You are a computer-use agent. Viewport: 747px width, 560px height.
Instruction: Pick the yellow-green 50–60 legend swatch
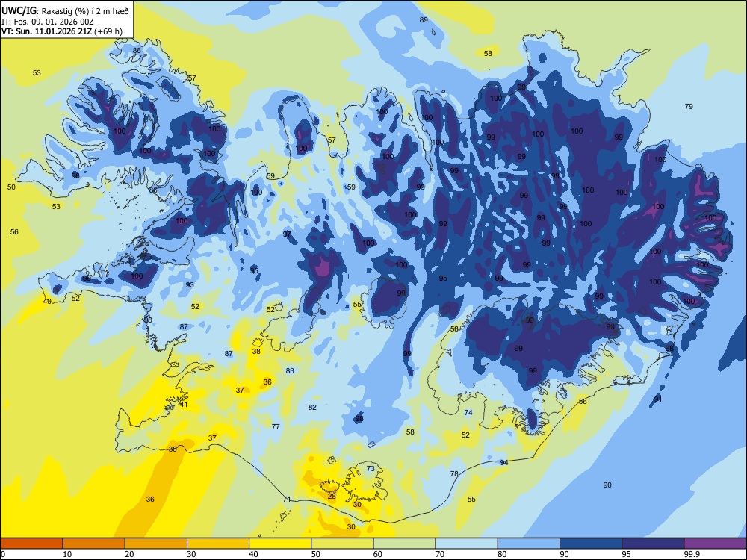[x=343, y=544]
